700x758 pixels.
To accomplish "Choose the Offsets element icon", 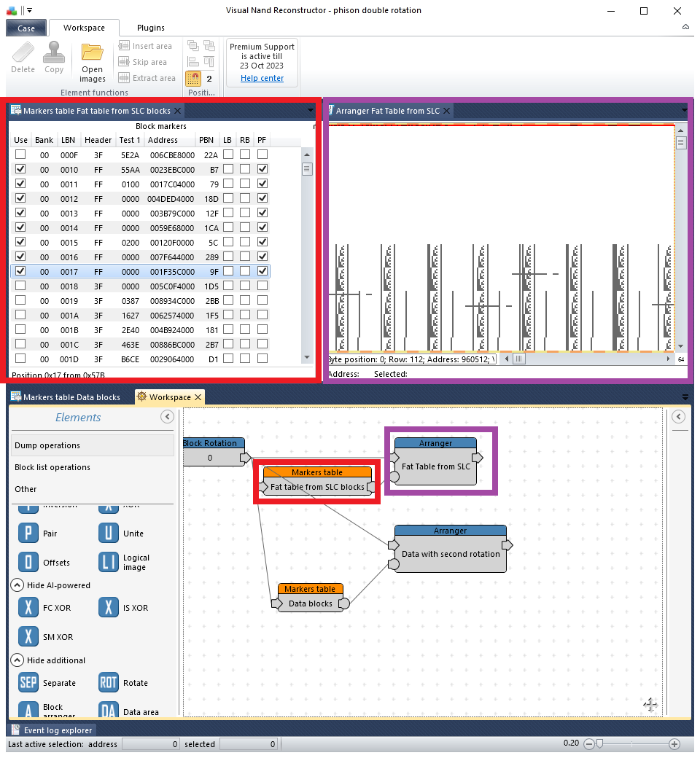I will (28, 562).
